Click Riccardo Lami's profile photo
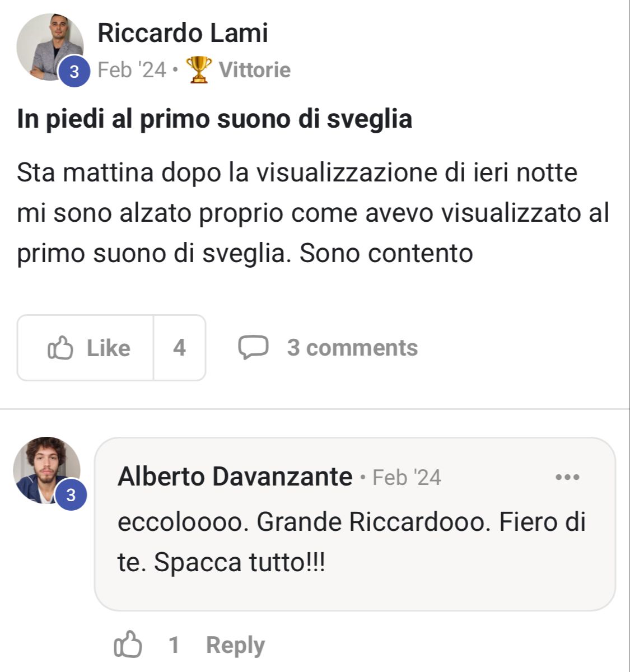630x672 pixels. tap(49, 47)
